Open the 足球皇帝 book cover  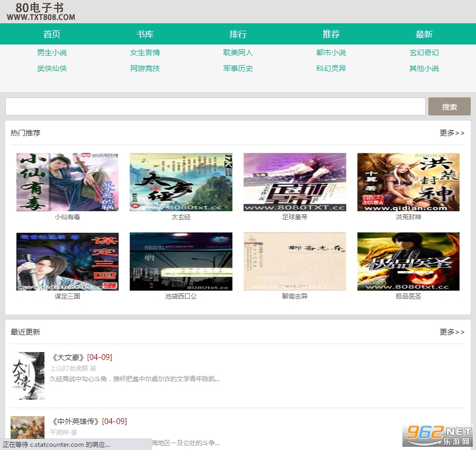[294, 182]
